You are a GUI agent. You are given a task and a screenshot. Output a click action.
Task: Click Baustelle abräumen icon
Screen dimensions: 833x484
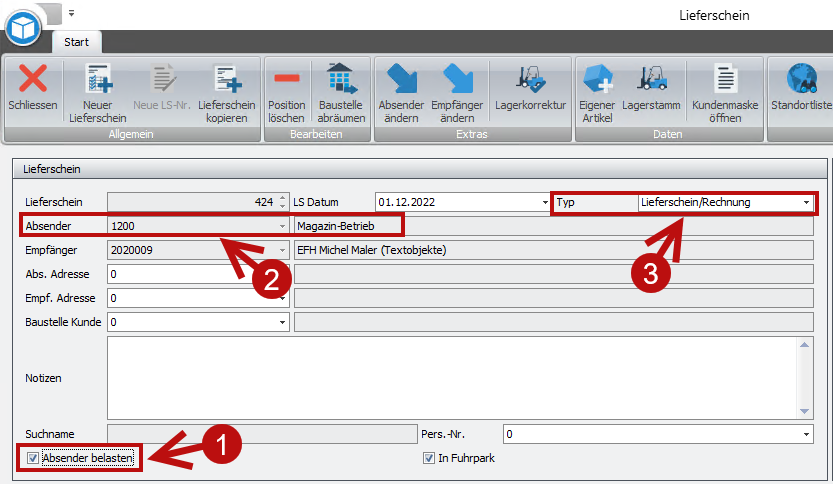tap(341, 79)
